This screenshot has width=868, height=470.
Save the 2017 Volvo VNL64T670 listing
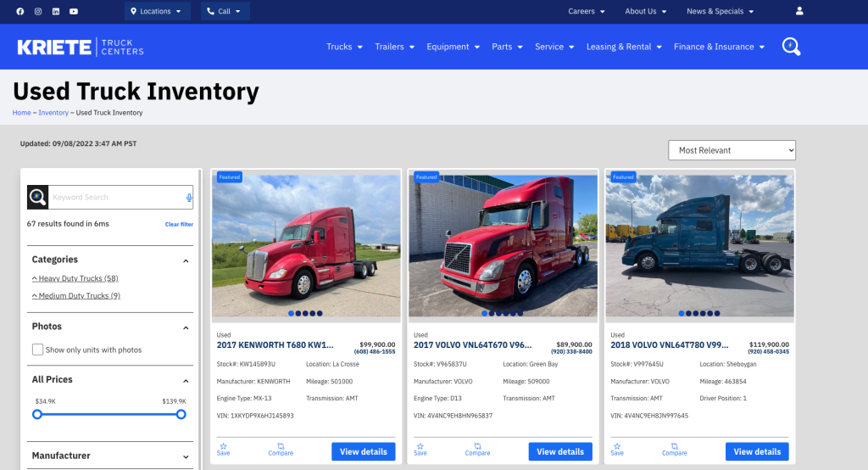coord(420,449)
